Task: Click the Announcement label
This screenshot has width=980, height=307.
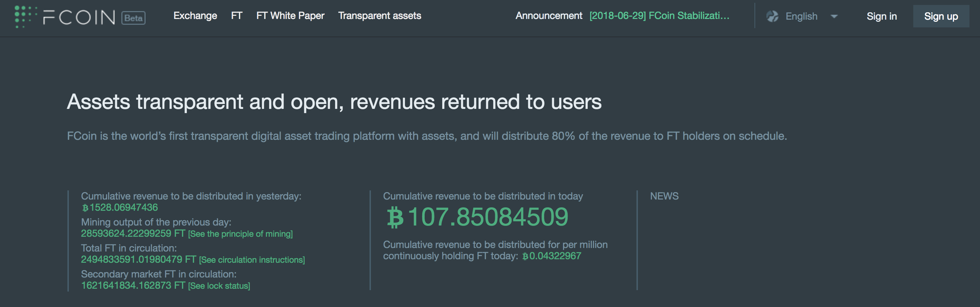Action: [549, 15]
